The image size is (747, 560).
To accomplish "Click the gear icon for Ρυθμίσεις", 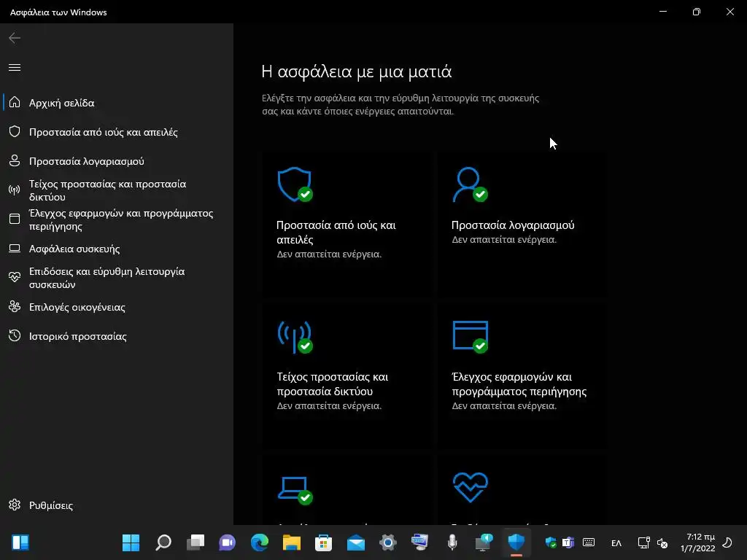I will click(x=15, y=505).
